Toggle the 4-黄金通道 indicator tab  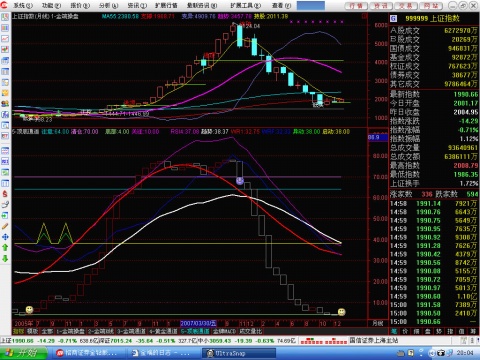point(163,331)
